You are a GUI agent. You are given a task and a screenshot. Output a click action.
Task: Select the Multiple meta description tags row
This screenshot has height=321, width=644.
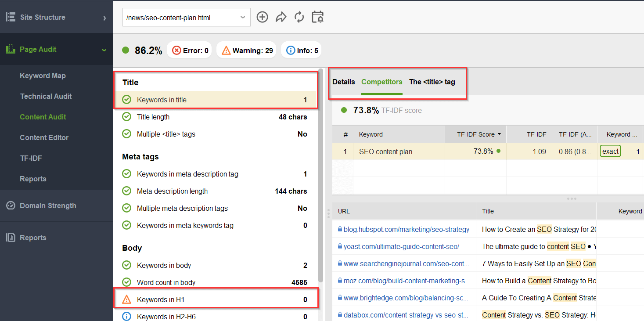pos(215,208)
